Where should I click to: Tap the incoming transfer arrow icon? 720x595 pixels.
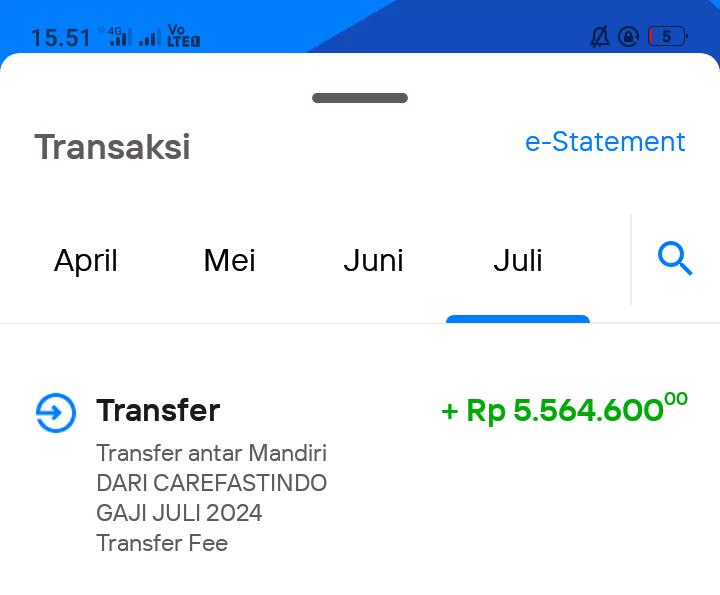(56, 413)
